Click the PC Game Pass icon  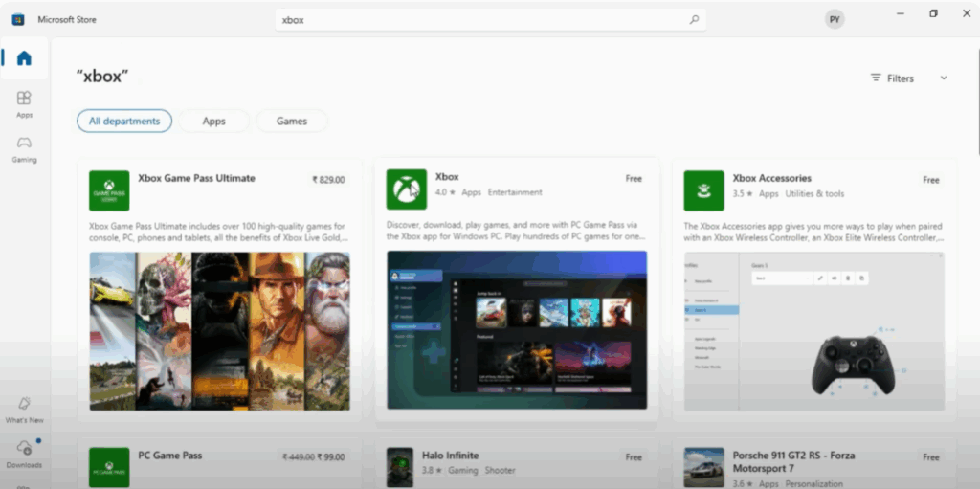(109, 467)
